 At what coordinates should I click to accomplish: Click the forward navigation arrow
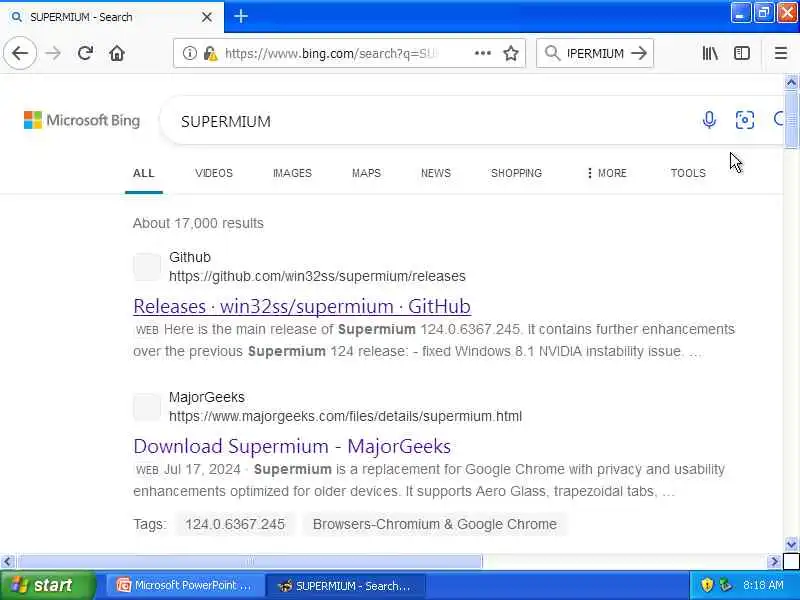(x=53, y=53)
